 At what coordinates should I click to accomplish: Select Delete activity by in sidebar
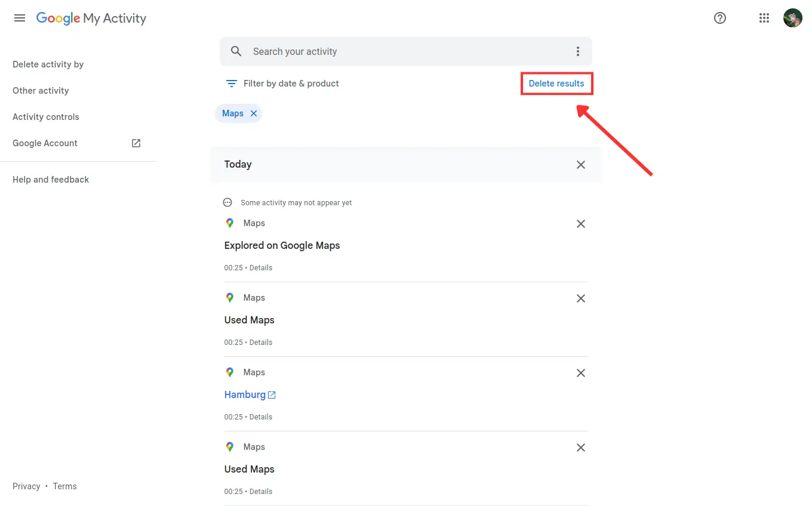point(48,64)
